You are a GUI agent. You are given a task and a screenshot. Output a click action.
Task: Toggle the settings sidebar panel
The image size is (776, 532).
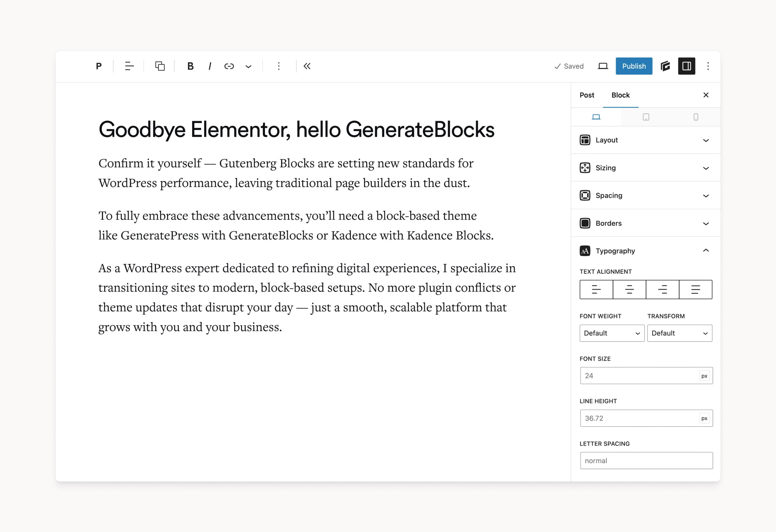pyautogui.click(x=687, y=66)
